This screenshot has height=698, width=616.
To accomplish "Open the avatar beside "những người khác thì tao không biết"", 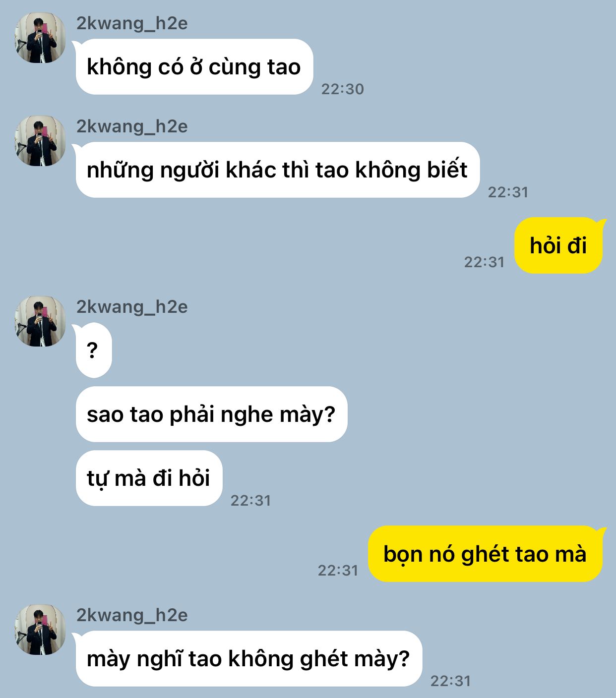I will click(40, 141).
